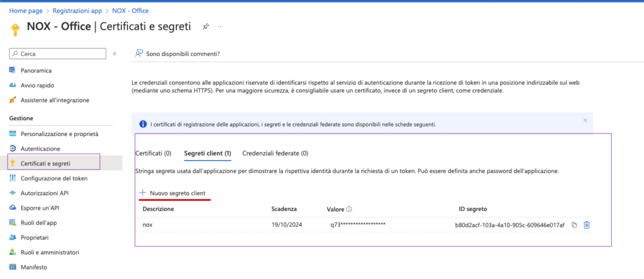Click the Configurazione del token bars icon

13,178
